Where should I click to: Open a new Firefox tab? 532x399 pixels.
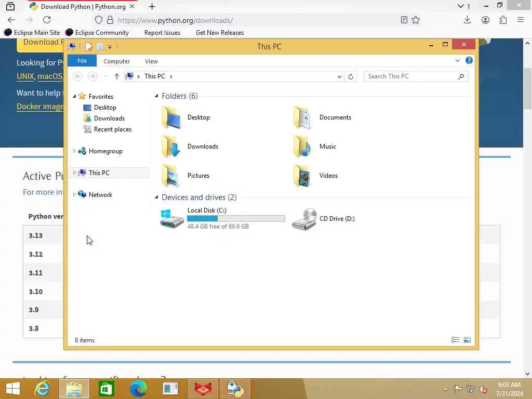[x=152, y=6]
